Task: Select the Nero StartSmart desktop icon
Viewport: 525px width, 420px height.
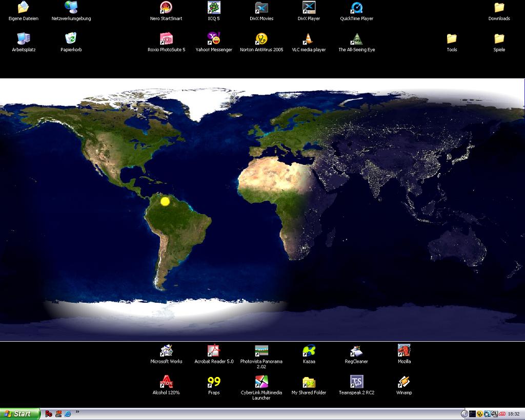Action: point(166,8)
